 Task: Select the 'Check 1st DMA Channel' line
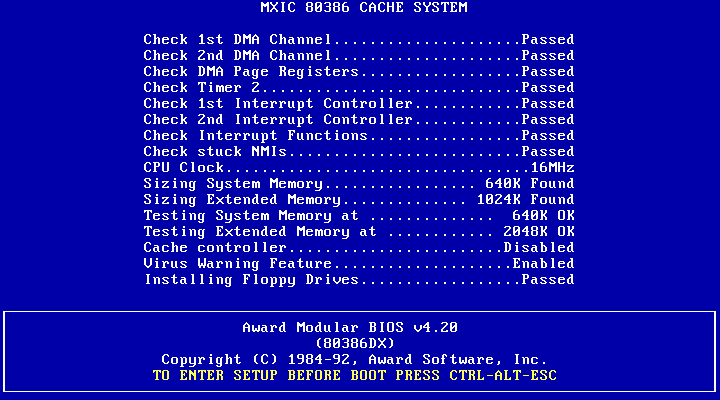[359, 39]
